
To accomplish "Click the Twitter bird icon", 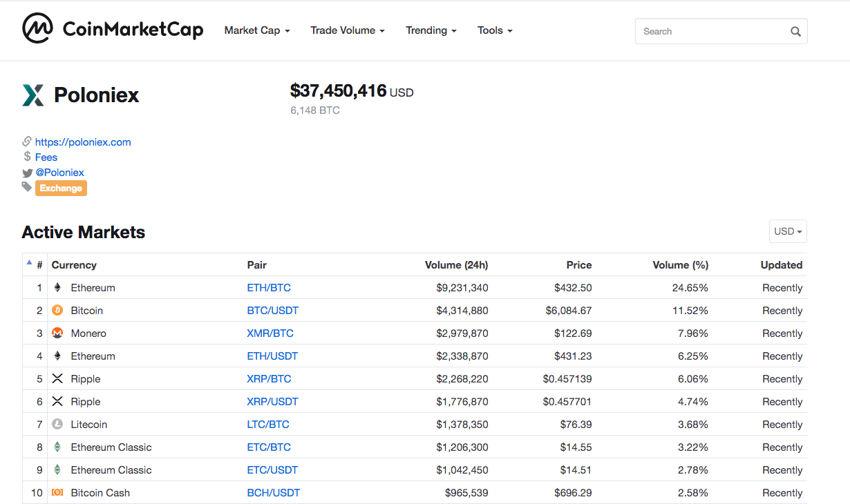I will click(27, 173).
